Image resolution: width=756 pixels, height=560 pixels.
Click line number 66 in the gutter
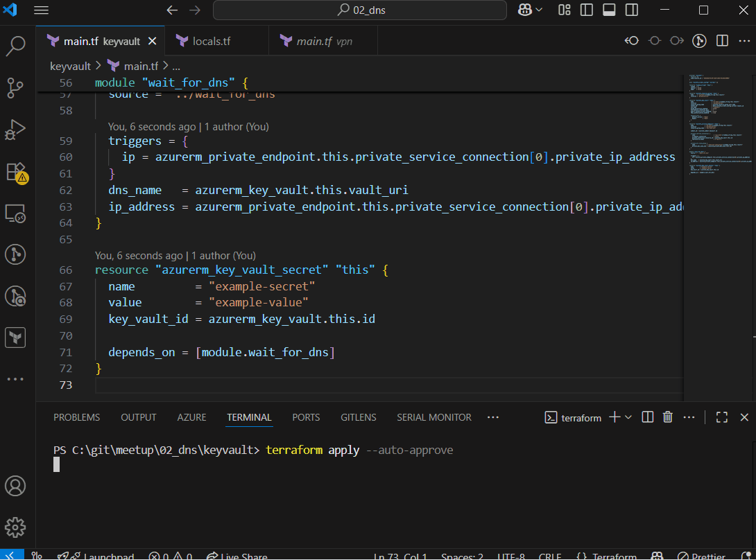pyautogui.click(x=66, y=270)
